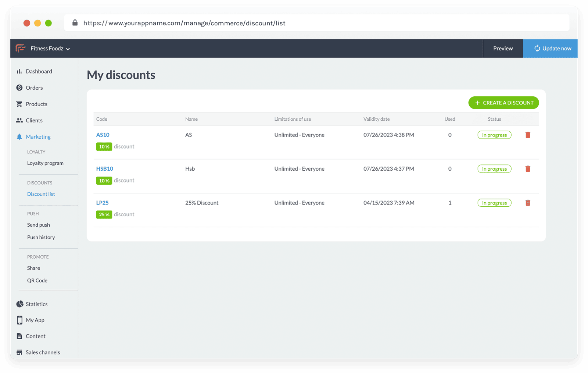The height and width of the screenshot is (373, 588).
Task: Open the Content sidebar section
Action: [36, 336]
